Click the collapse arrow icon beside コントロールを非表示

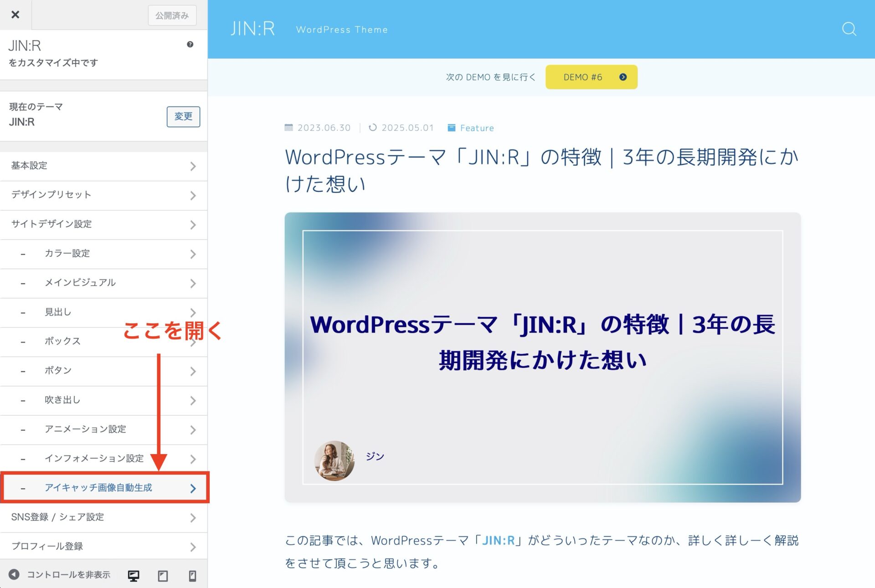coord(14,574)
